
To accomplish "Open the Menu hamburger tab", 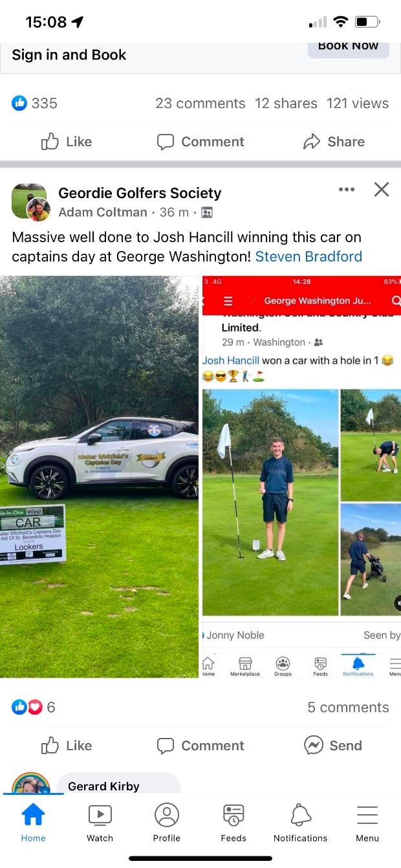I will coord(367,823).
